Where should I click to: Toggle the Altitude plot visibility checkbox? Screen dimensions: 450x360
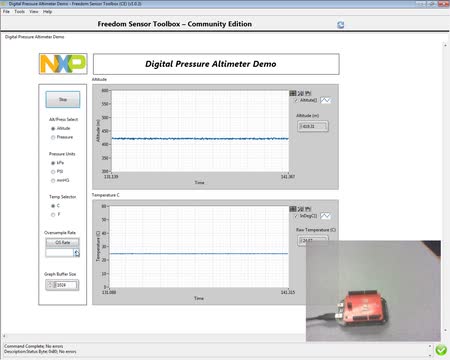coord(296,100)
